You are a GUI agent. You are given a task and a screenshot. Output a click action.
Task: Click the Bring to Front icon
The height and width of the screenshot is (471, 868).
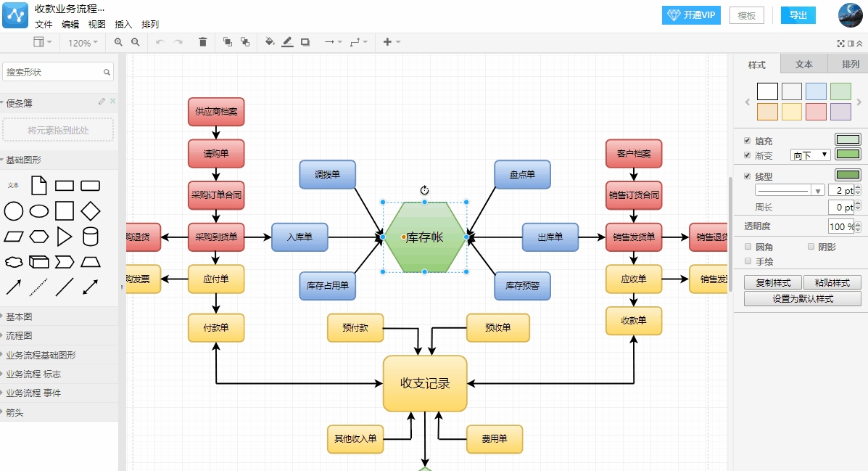tap(227, 42)
